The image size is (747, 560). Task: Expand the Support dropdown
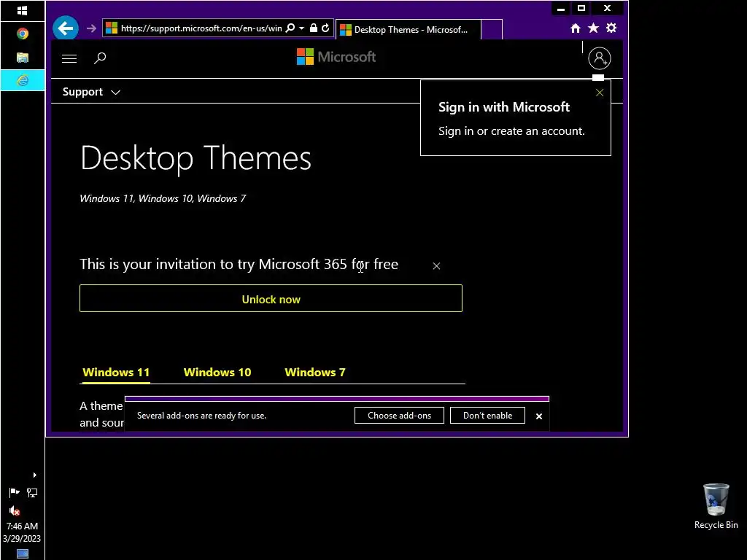(91, 92)
